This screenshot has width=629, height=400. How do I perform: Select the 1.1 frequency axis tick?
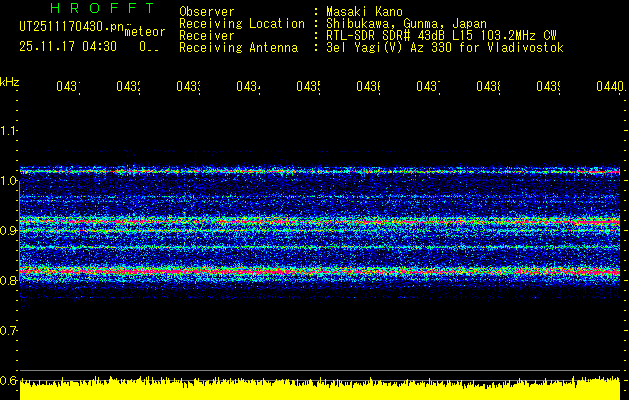pos(9,130)
